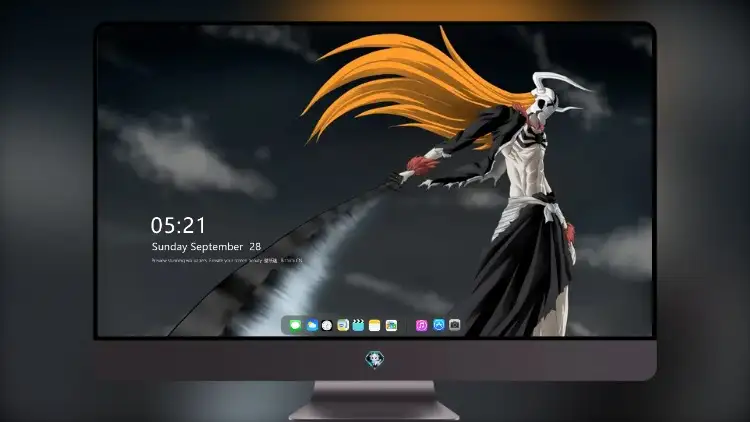The width and height of the screenshot is (750, 422).
Task: Click the 05:21 clock widget
Action: 178,225
